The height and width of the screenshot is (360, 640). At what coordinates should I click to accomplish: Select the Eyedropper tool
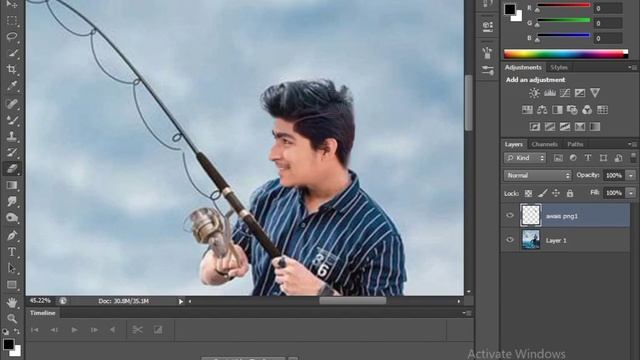(x=12, y=86)
